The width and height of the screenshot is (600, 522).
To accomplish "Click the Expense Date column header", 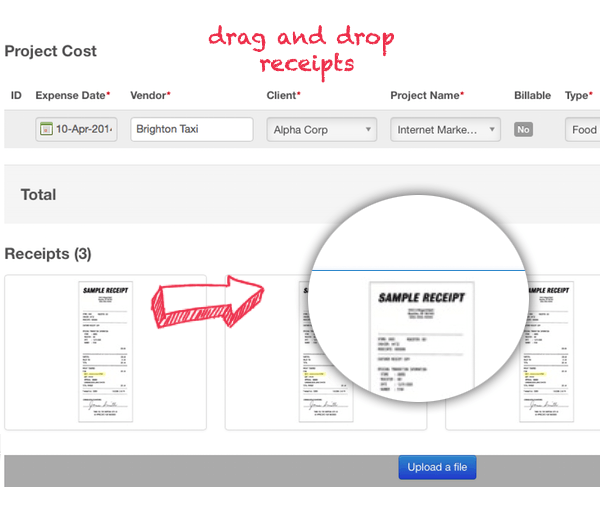I will [71, 95].
